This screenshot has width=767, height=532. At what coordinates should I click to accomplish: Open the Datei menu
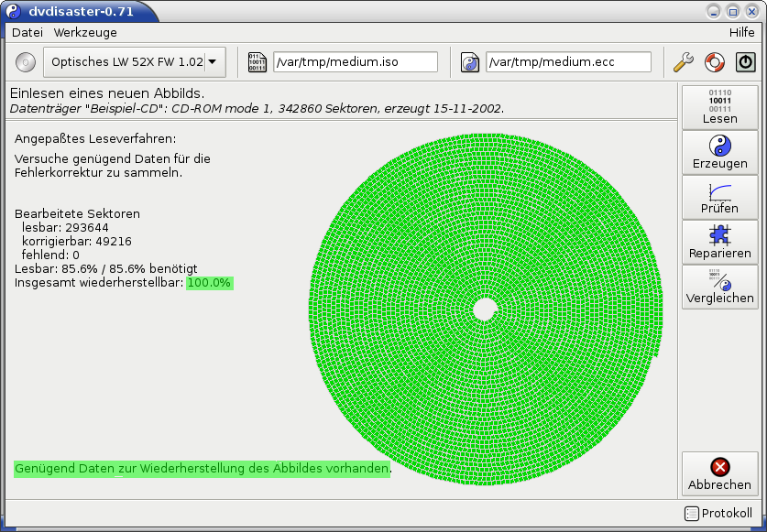[27, 33]
